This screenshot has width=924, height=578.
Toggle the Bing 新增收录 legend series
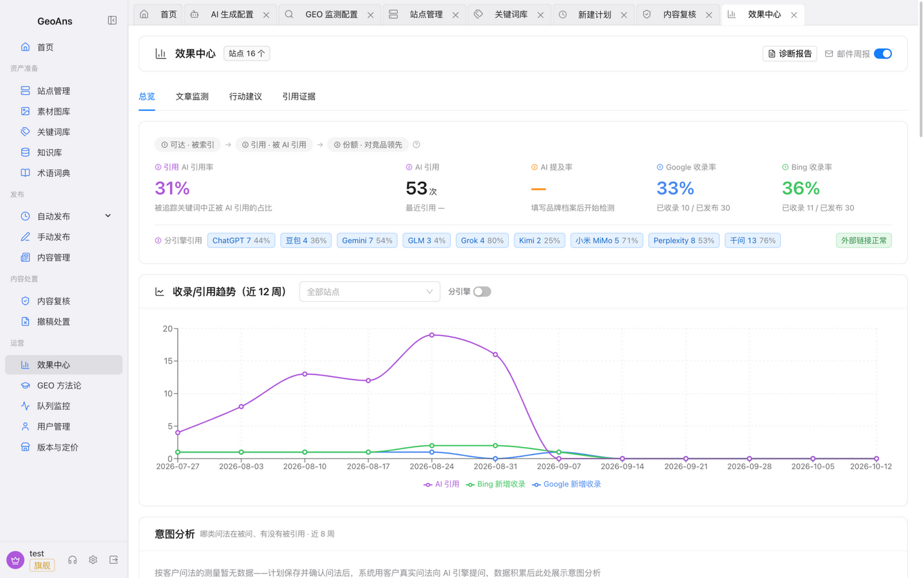(495, 484)
